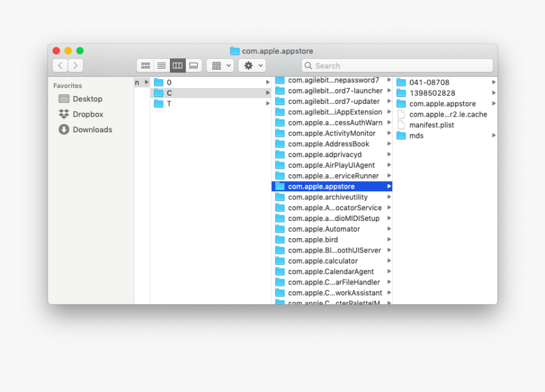Viewport: 545px width, 392px height.
Task: Select com.apple.AddressBook folder
Action: coord(332,144)
